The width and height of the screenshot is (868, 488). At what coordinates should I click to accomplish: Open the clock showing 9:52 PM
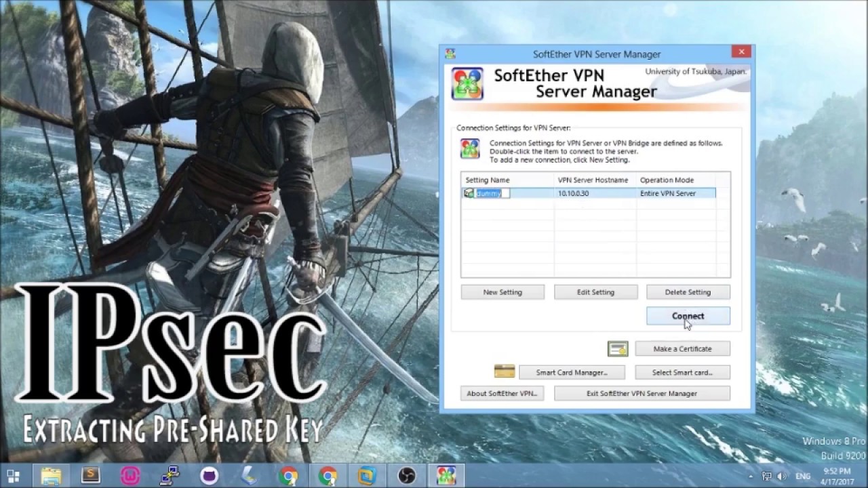pyautogui.click(x=837, y=476)
